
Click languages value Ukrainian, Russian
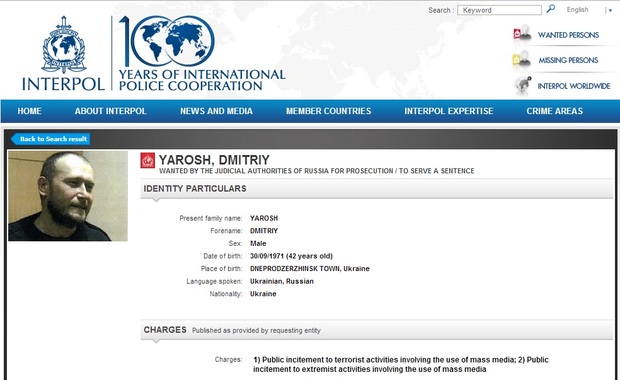pos(282,282)
